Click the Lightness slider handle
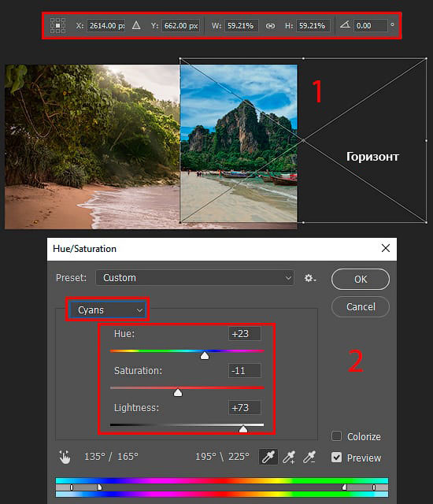433x504 pixels. [243, 429]
